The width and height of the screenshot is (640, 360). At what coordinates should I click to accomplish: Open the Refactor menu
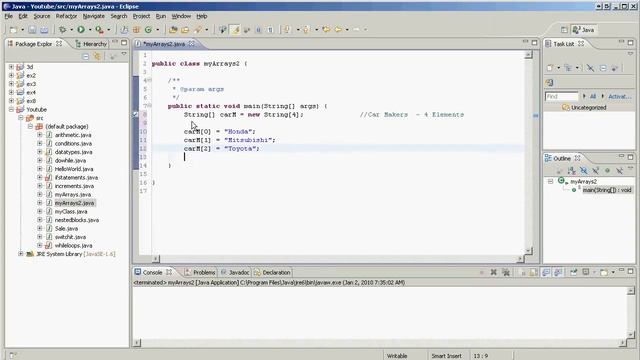66,16
